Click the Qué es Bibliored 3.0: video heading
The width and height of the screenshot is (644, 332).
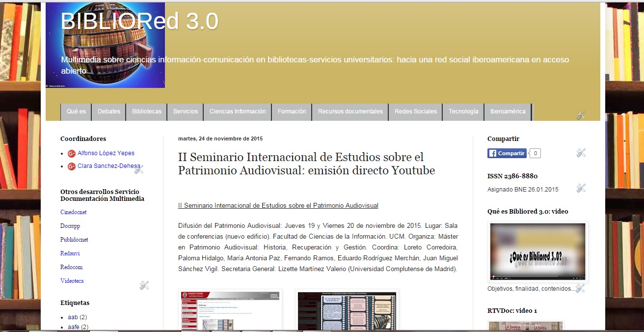(528, 211)
